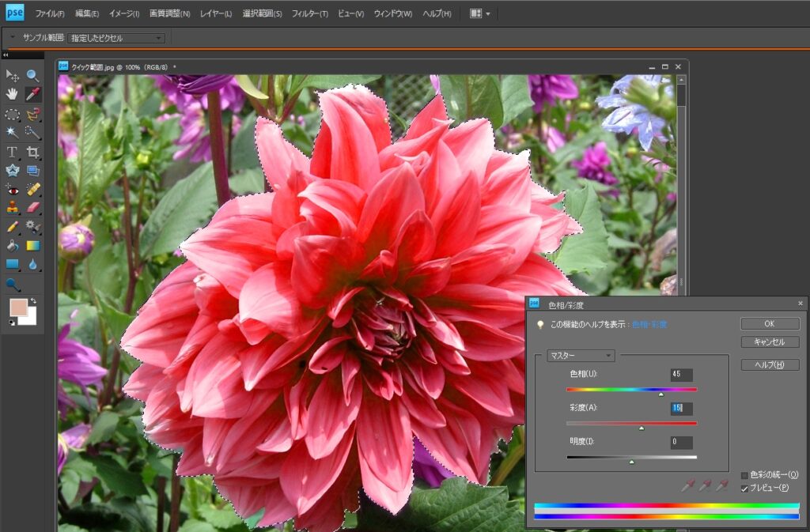Open the workspace layout dropdown in menu bar
The height and width of the screenshot is (532, 810).
point(479,13)
